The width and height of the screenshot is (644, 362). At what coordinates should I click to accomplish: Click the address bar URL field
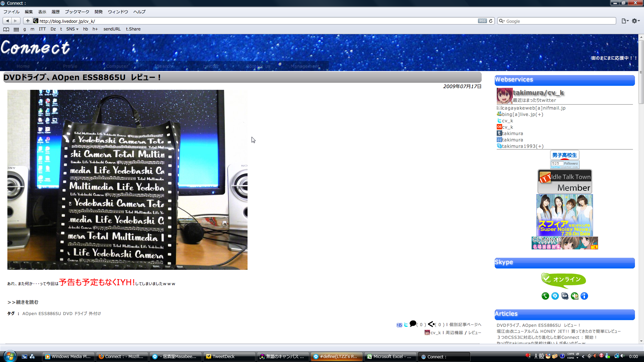(255, 21)
